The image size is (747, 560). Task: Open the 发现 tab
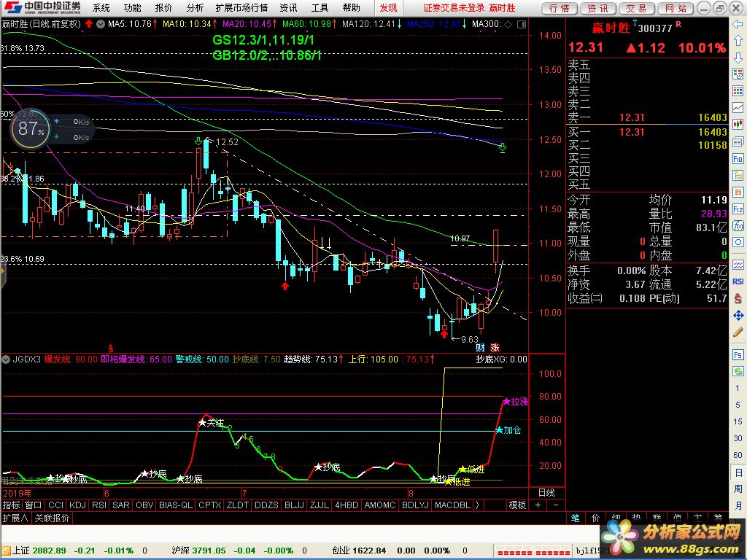click(388, 7)
